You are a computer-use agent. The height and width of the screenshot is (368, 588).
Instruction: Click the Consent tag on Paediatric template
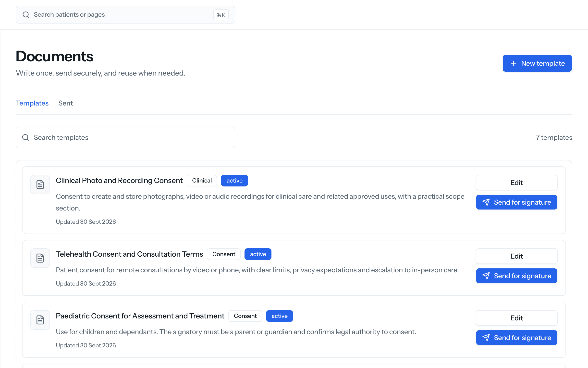click(x=245, y=316)
